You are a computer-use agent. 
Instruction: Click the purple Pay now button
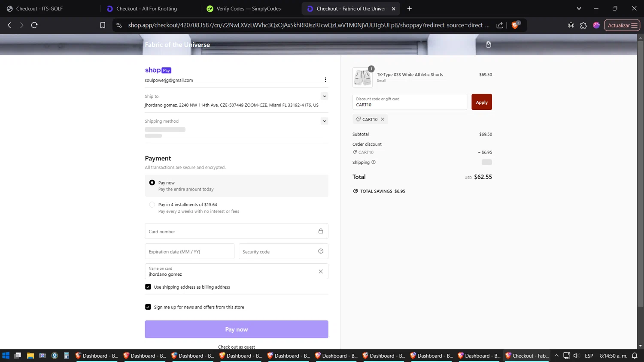point(237,329)
